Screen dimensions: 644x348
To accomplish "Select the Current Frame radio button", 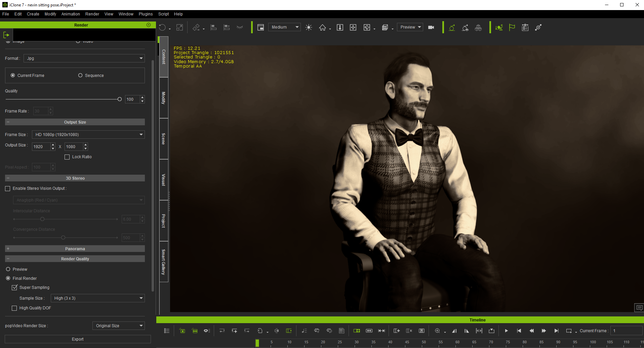I will coord(13,76).
